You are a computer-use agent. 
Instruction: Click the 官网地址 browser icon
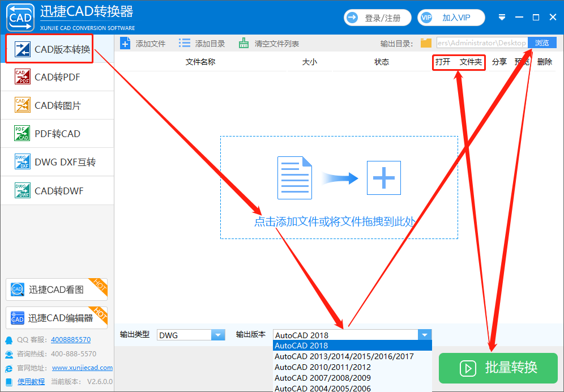[x=9, y=368]
